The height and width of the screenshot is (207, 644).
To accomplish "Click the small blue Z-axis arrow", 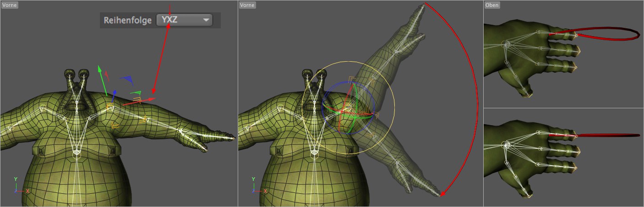I will [113, 94].
